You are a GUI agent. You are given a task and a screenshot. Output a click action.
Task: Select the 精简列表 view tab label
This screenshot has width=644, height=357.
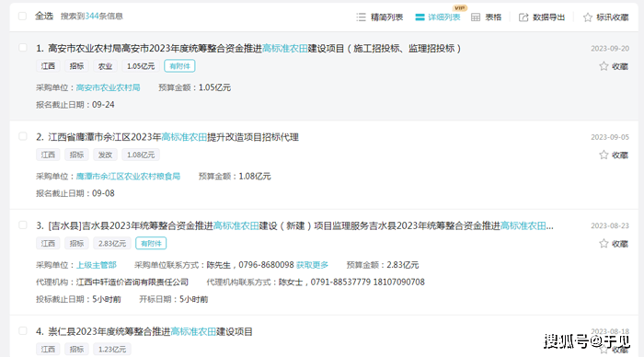tap(386, 17)
